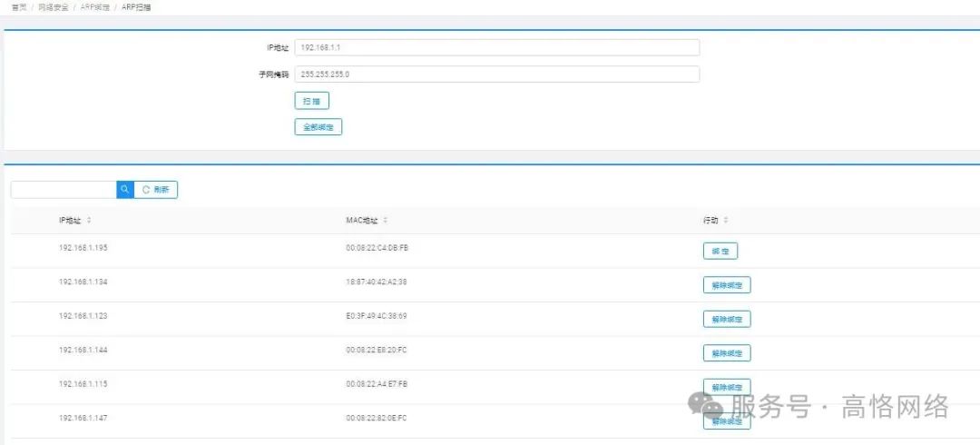Select MAC cell 18:87:40:42:A2:38
The image size is (980, 445).
coord(377,282)
